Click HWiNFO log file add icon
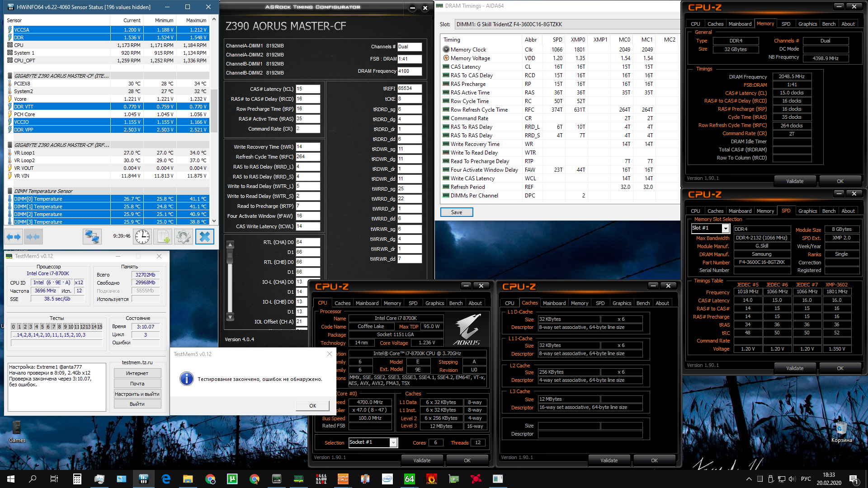The height and width of the screenshot is (488, 868). pyautogui.click(x=163, y=236)
